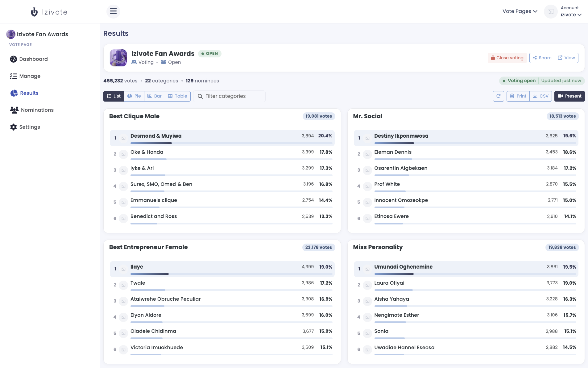The image size is (588, 368).
Task: Click Miss Personality category title
Action: coord(378,247)
